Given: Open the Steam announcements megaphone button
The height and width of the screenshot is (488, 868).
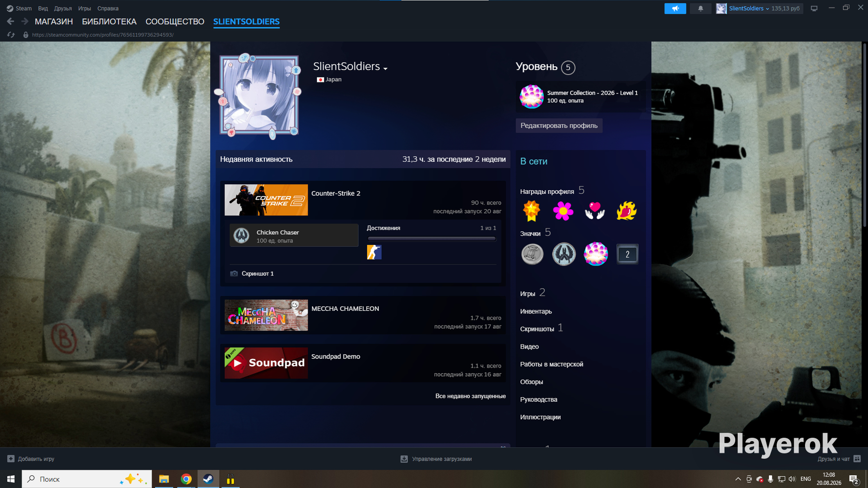Looking at the screenshot, I should click(x=675, y=8).
